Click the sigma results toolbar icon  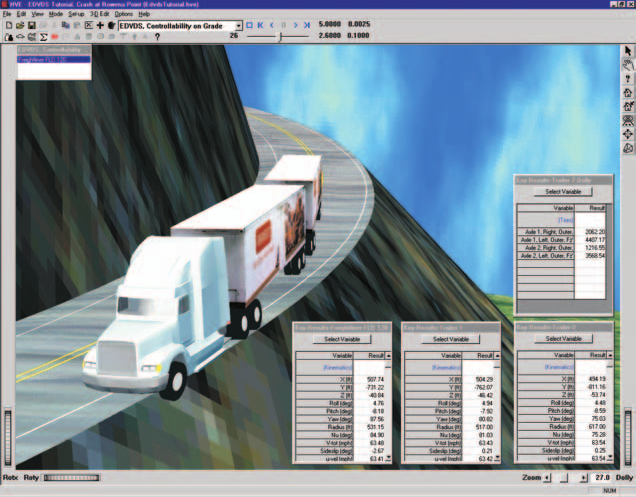point(43,37)
